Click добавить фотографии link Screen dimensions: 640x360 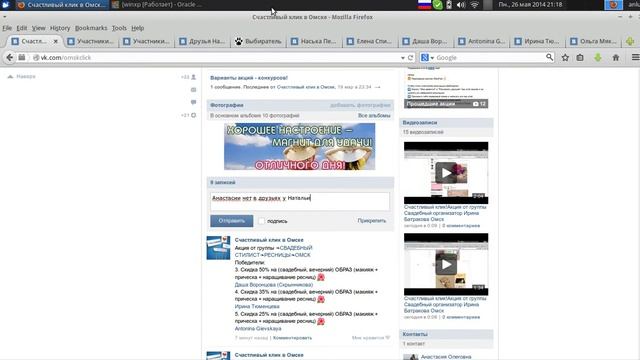(360, 105)
